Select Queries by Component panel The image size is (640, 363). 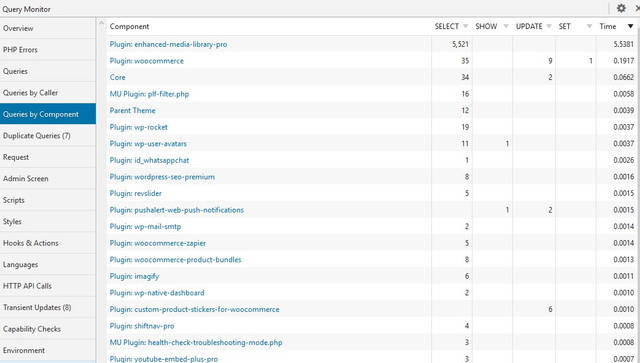(48, 114)
